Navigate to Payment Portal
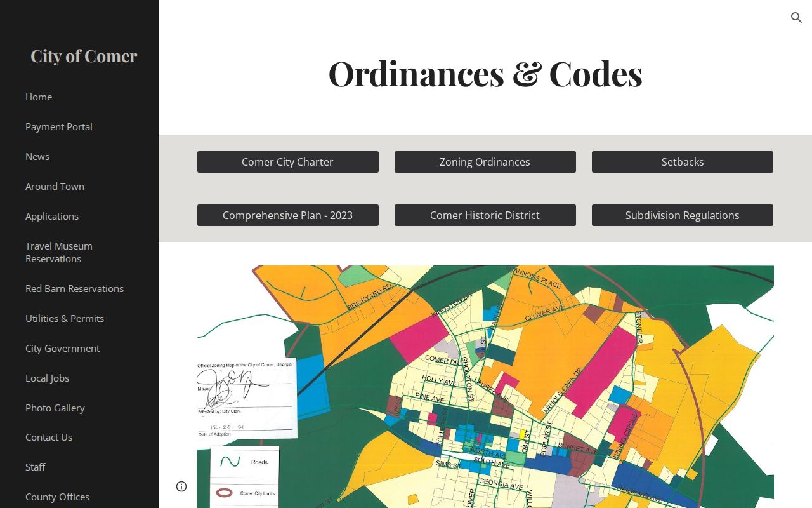The image size is (812, 508). pos(59,126)
